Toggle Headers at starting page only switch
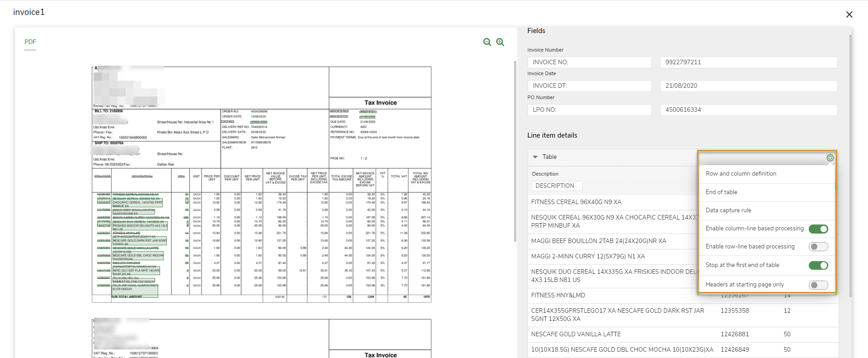 (x=818, y=285)
